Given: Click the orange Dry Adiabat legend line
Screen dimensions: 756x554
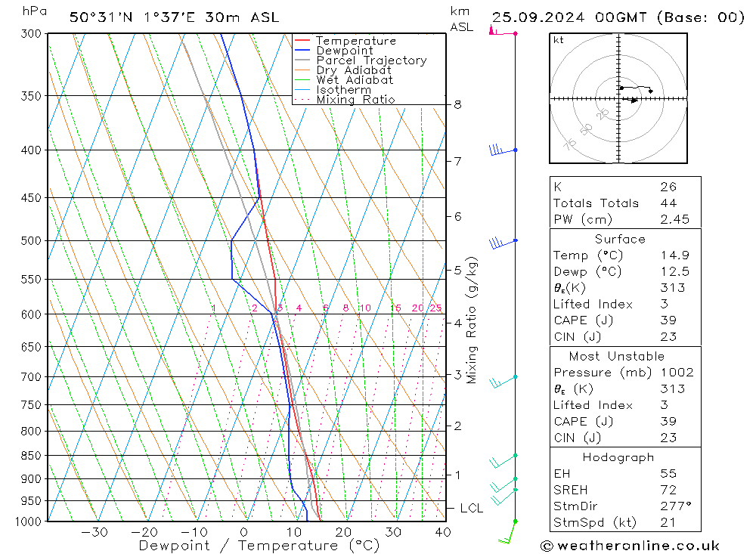Looking at the screenshot, I should (x=302, y=70).
